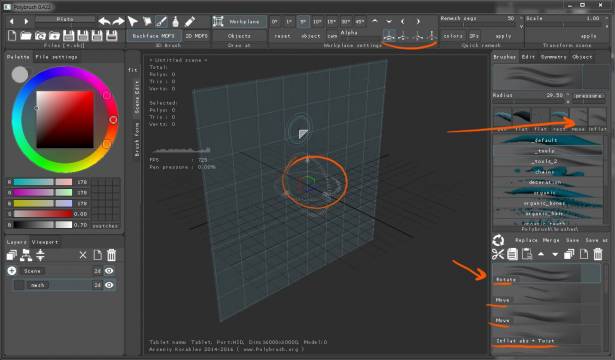Click the undo arrow in the top toolbar
The height and width of the screenshot is (360, 615).
[104, 22]
